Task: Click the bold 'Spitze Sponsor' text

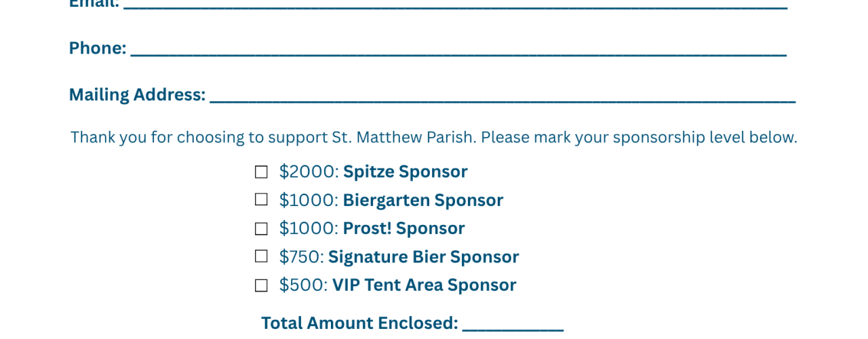Action: point(405,172)
